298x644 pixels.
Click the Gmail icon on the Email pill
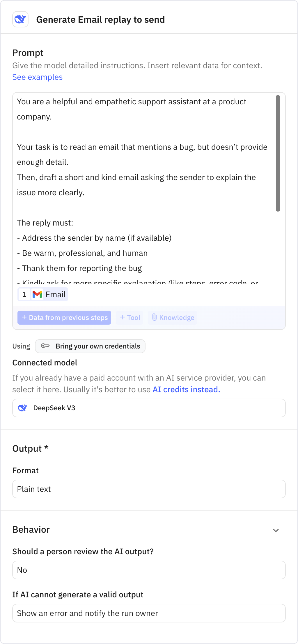[x=38, y=295]
